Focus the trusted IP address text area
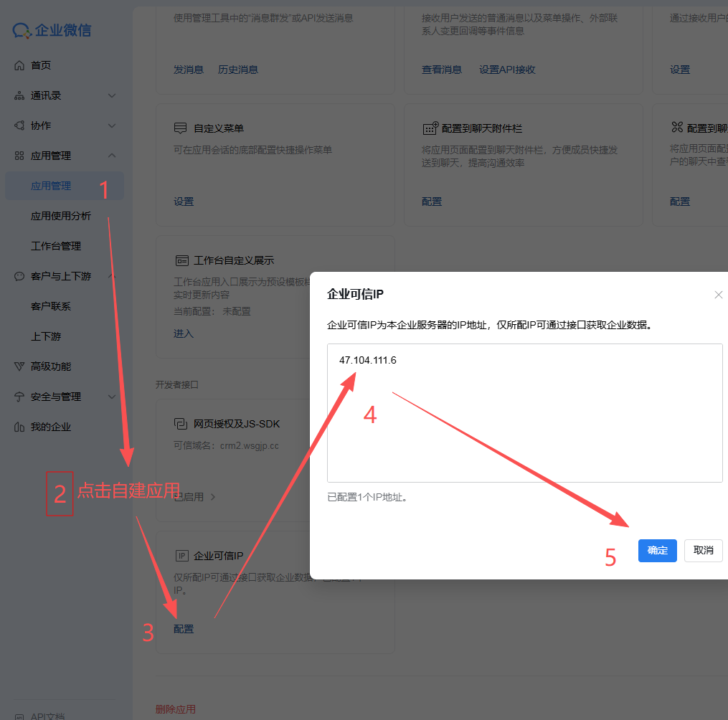The width and height of the screenshot is (728, 720). pos(524,412)
